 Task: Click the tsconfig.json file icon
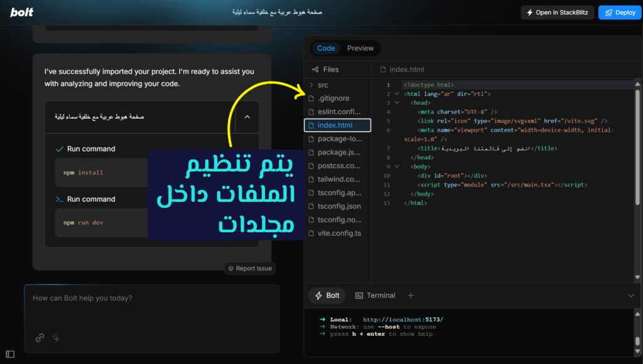(x=311, y=206)
